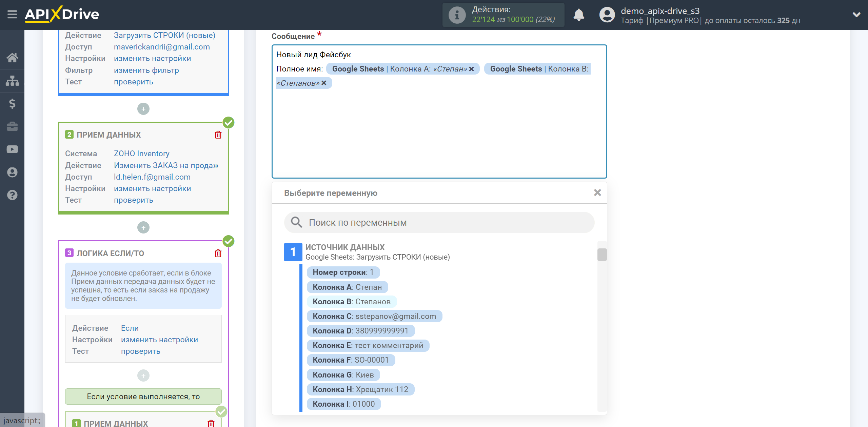This screenshot has height=427, width=868.
Task: Open Загрузить СТРОКИ (новые) action link
Action: [x=164, y=35]
